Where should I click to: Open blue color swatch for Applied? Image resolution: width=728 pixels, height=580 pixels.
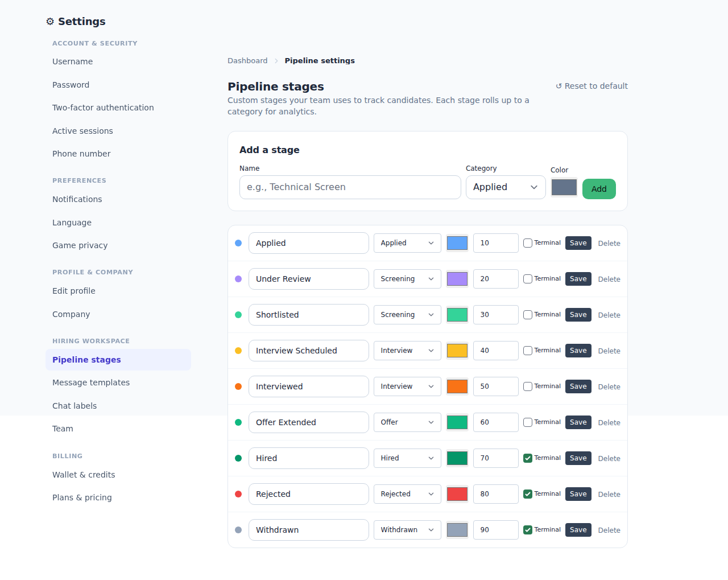coord(457,243)
